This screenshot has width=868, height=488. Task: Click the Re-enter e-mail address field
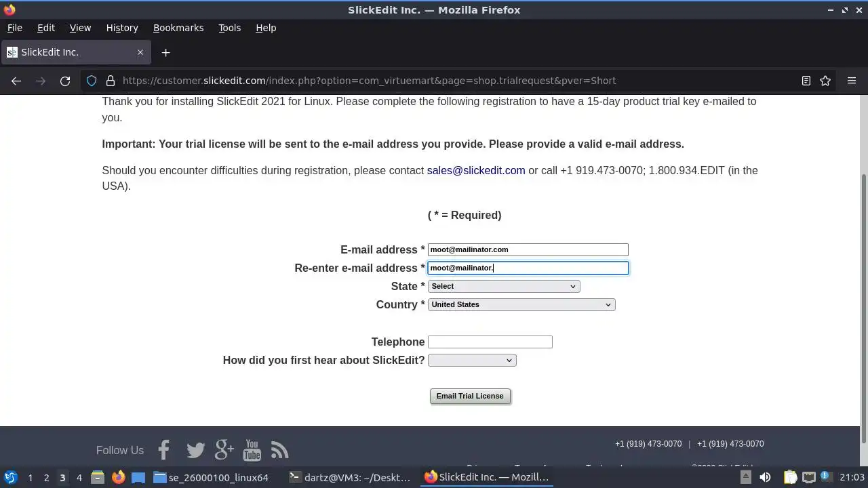(528, 268)
